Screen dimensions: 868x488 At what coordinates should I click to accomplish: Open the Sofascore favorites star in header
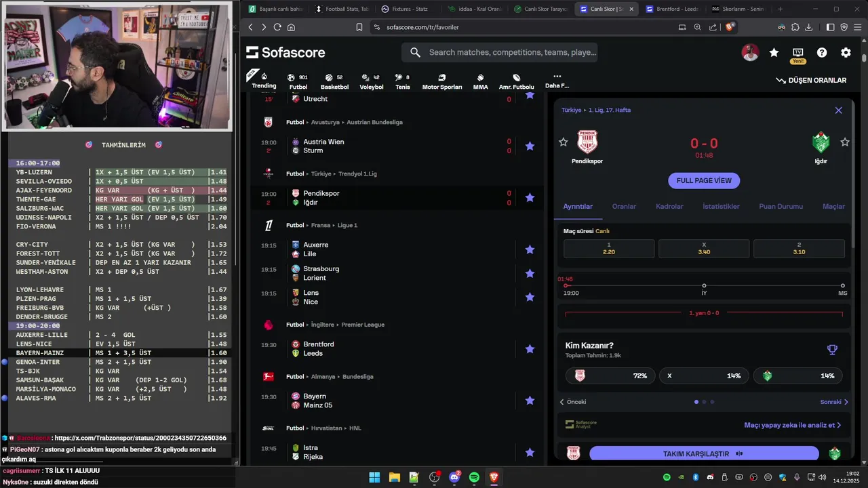click(774, 52)
